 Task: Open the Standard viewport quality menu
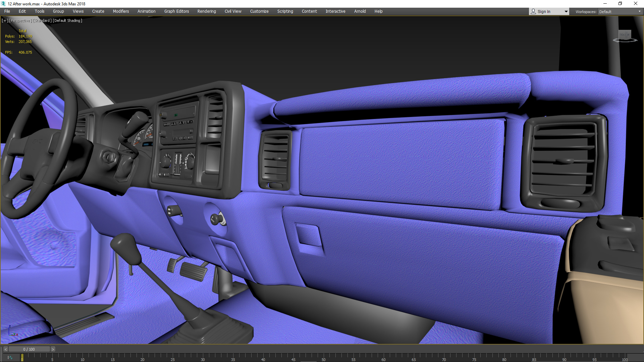click(x=43, y=20)
